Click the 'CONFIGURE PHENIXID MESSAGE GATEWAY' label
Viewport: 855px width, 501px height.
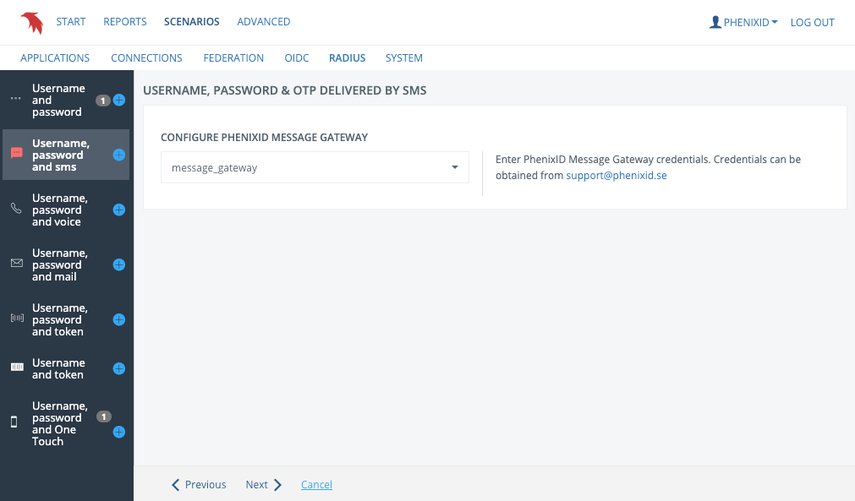[x=264, y=137]
